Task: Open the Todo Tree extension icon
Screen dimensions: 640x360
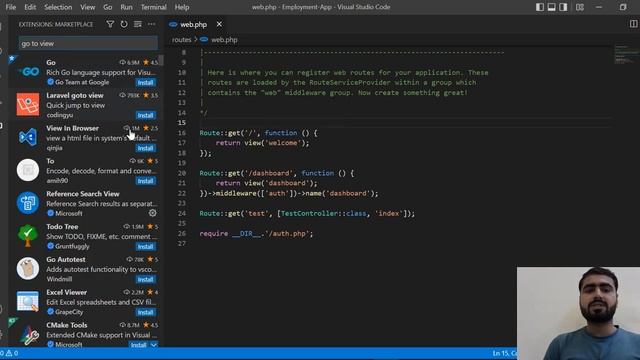Action: click(x=28, y=236)
